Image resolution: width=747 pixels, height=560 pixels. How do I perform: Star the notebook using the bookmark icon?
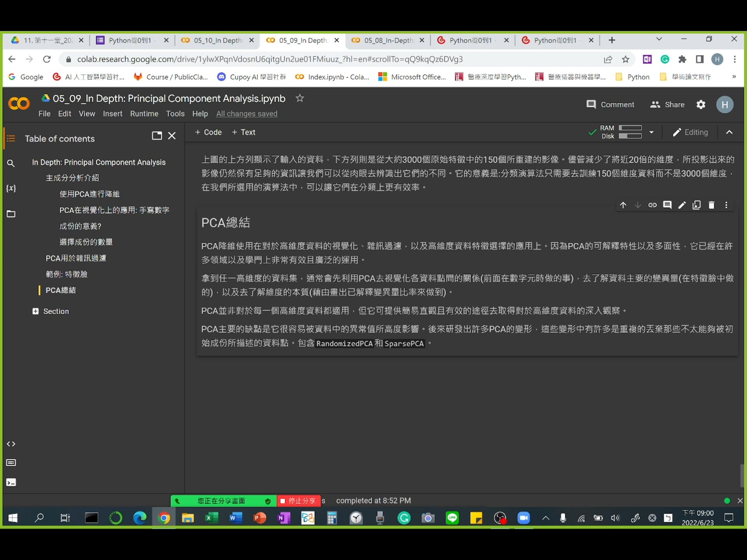tap(299, 98)
